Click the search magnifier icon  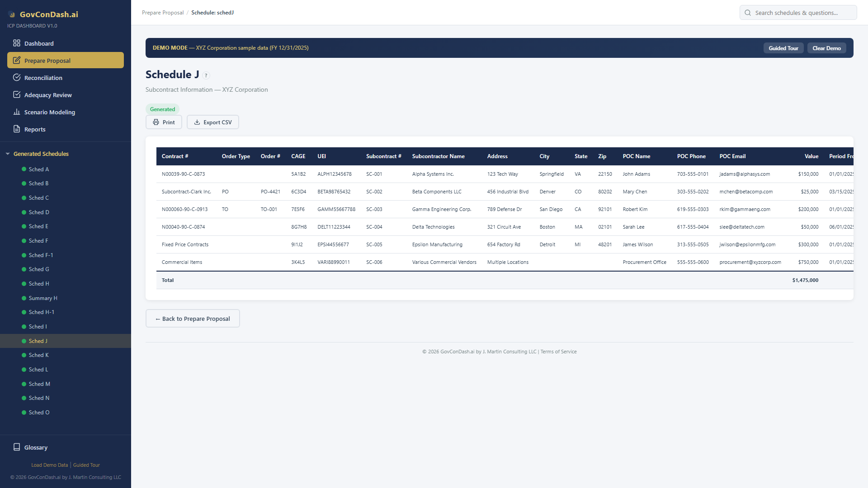point(748,13)
